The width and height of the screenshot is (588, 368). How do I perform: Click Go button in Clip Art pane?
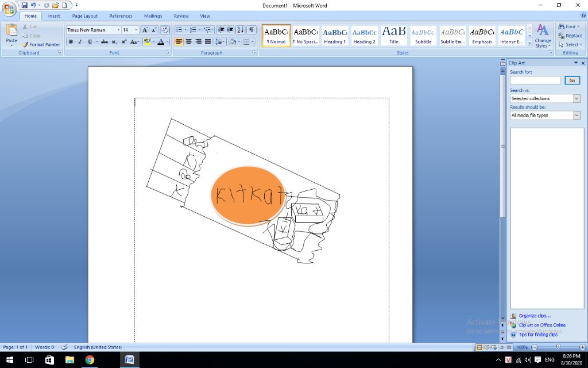[x=572, y=80]
